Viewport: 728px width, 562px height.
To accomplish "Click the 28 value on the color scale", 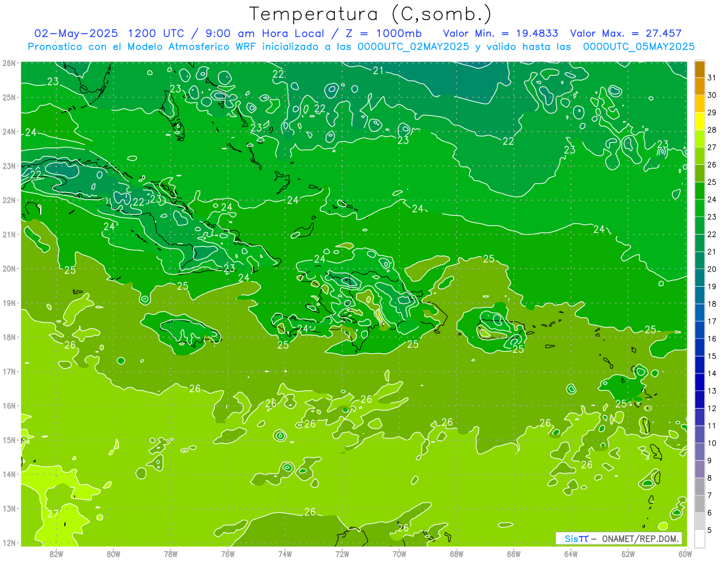I will click(712, 130).
